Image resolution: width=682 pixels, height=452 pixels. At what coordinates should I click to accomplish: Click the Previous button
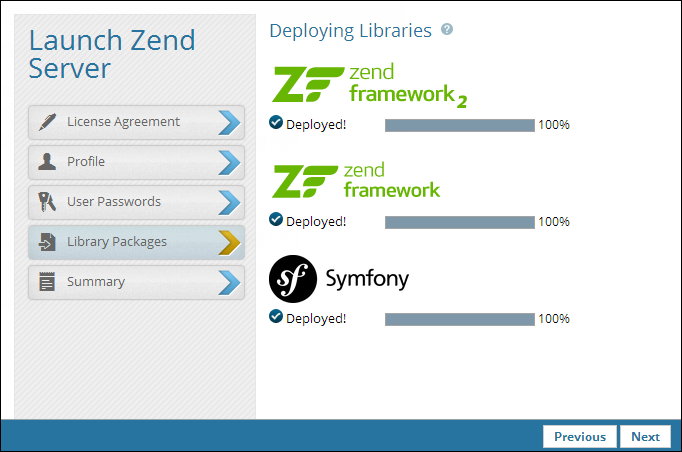click(580, 437)
